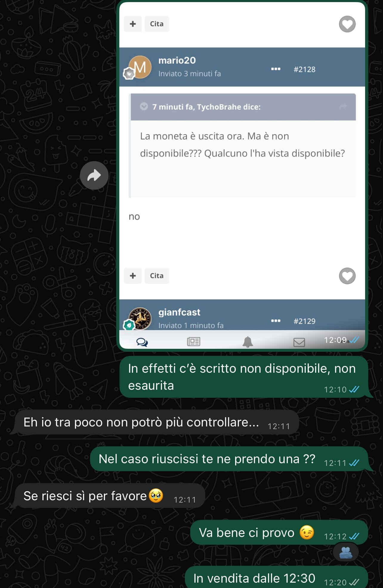Collapse the TychoBrahe quote with the chevron
Viewport: 383px width, 588px height.
(x=144, y=107)
